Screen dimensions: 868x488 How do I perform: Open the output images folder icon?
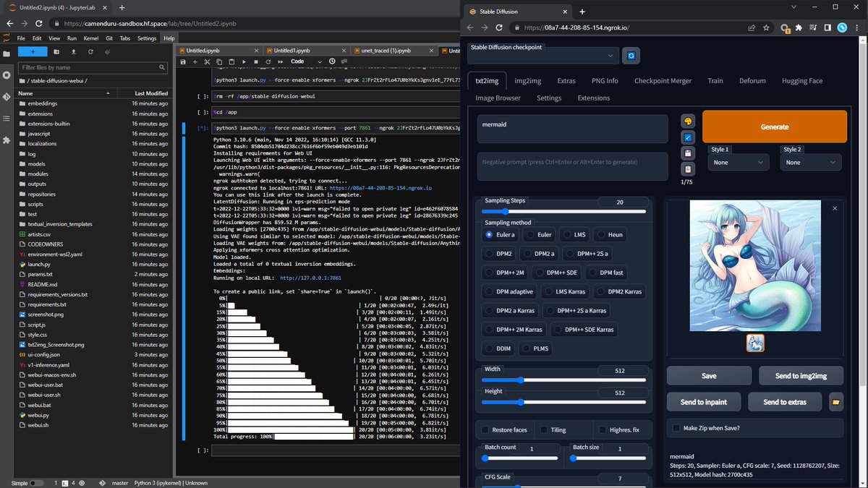click(835, 402)
